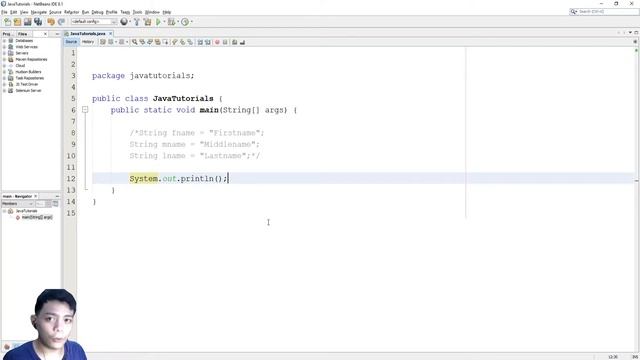Click the New File toolbar icon

pyautogui.click(x=7, y=22)
